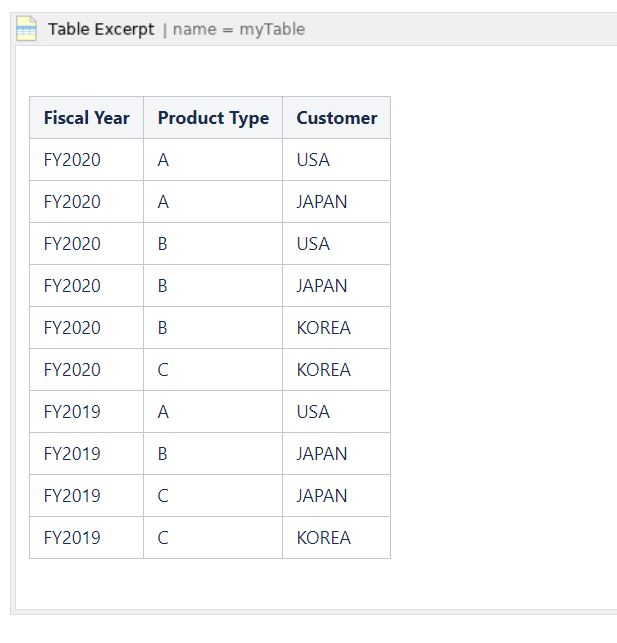Select product C in the FY2020 KOREA row

[x=163, y=369]
